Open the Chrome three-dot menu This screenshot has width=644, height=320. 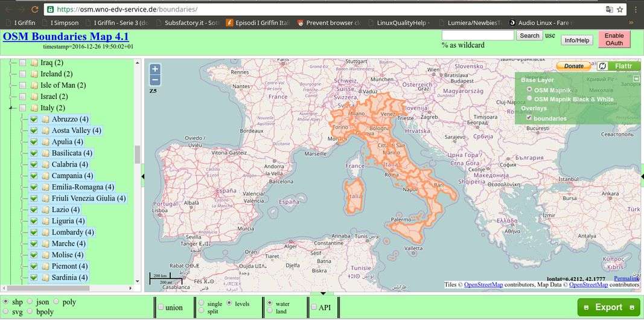coord(636,10)
